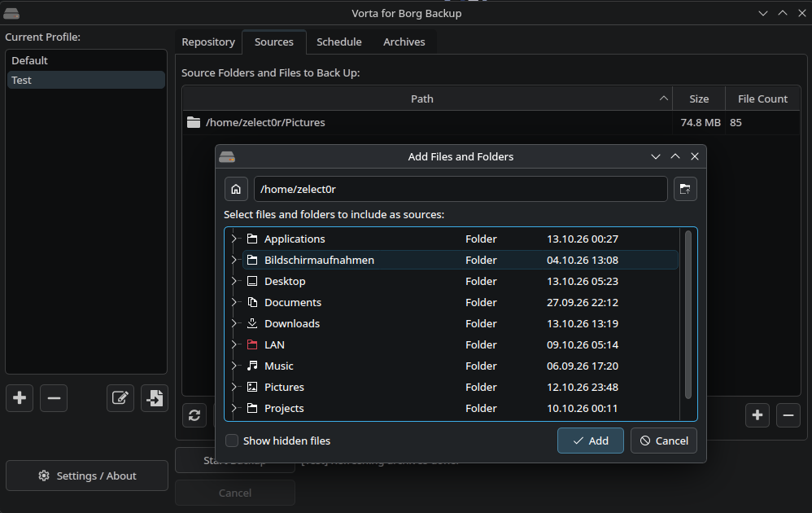
Task: Open Settings / About
Action: 87,476
